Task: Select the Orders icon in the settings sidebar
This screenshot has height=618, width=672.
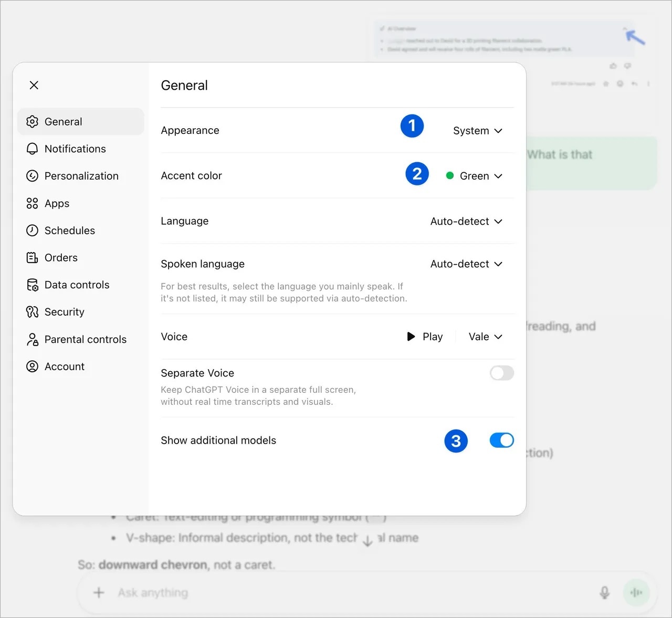Action: [x=32, y=258]
